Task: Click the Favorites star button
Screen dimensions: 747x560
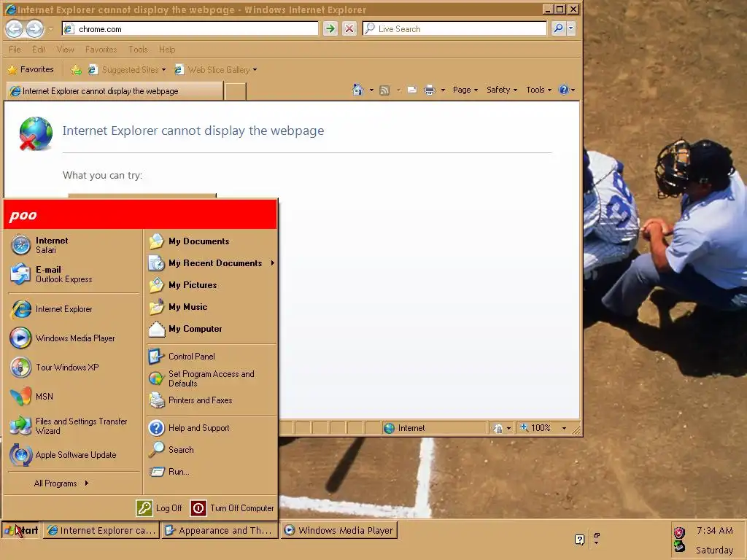Action: [x=31, y=69]
